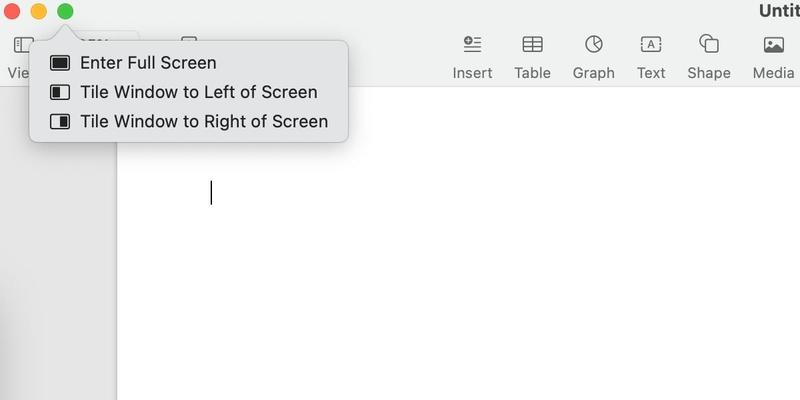The width and height of the screenshot is (800, 400).
Task: Close the window with the red button
Action: [13, 12]
